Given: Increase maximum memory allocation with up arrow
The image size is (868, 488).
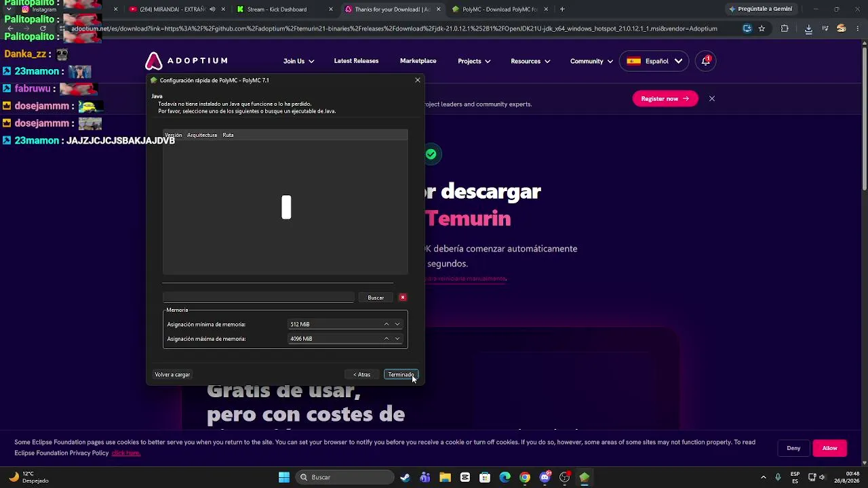Looking at the screenshot, I should pyautogui.click(x=387, y=339).
